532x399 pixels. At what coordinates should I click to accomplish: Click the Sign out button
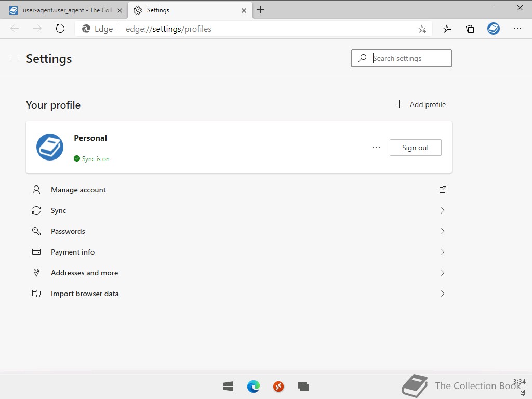point(415,148)
